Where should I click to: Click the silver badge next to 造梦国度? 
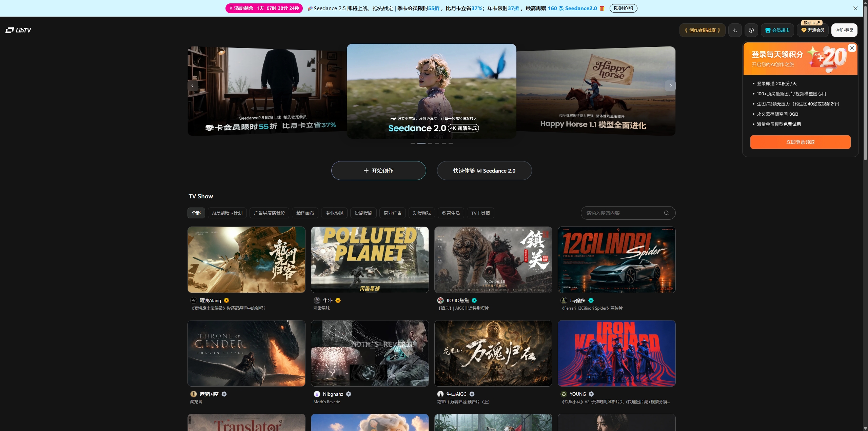tap(224, 394)
